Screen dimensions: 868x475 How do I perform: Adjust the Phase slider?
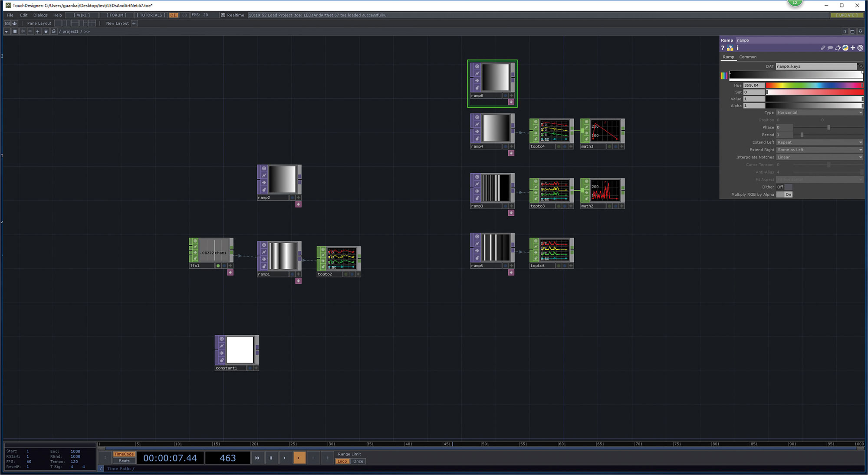pyautogui.click(x=829, y=128)
